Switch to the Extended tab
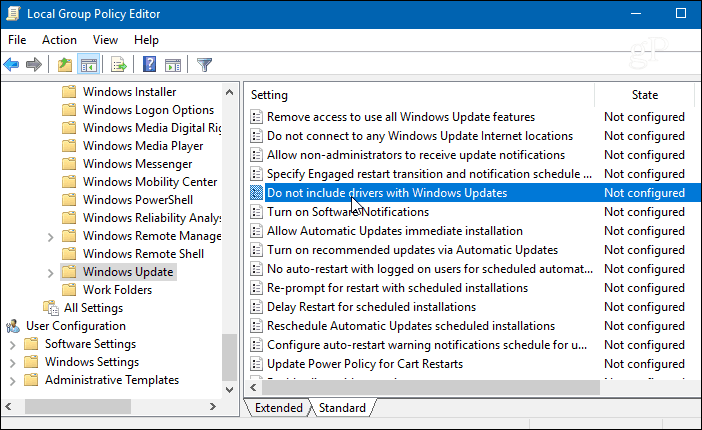The width and height of the screenshot is (702, 430). (278, 408)
